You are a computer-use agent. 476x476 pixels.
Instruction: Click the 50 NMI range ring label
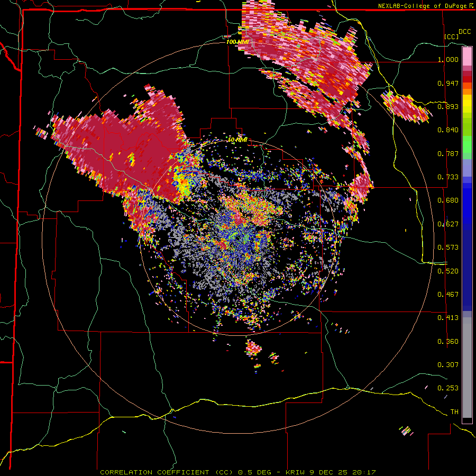[237, 140]
